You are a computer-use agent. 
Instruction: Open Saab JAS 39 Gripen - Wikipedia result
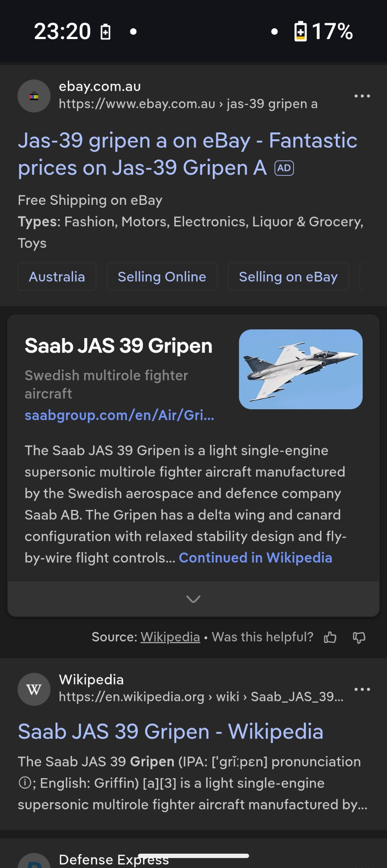tap(171, 732)
